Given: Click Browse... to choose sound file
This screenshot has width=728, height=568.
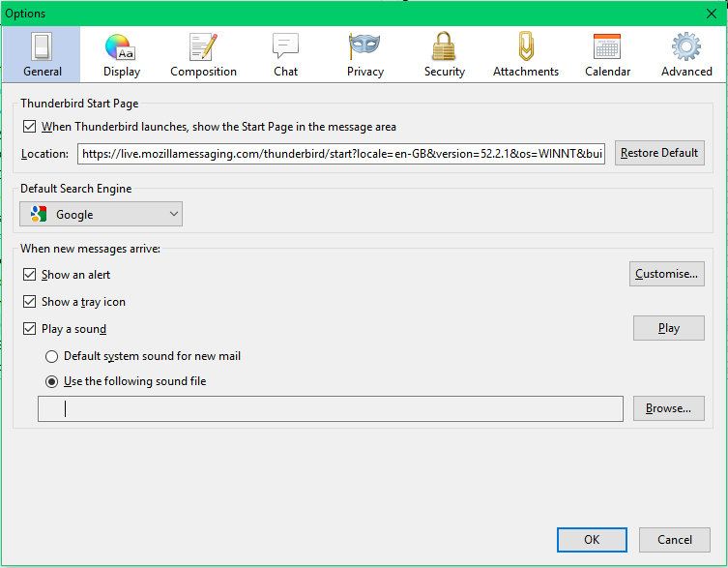Looking at the screenshot, I should [x=669, y=408].
